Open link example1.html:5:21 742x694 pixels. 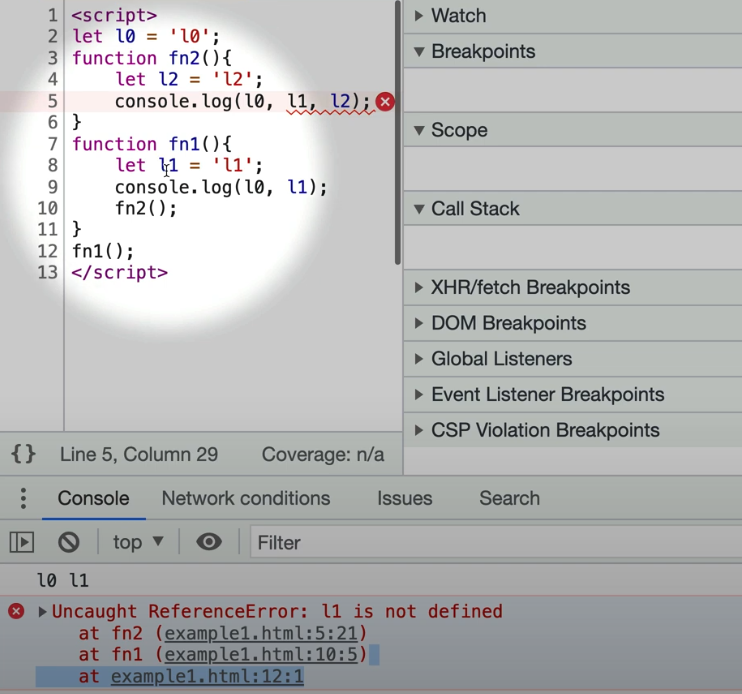261,633
